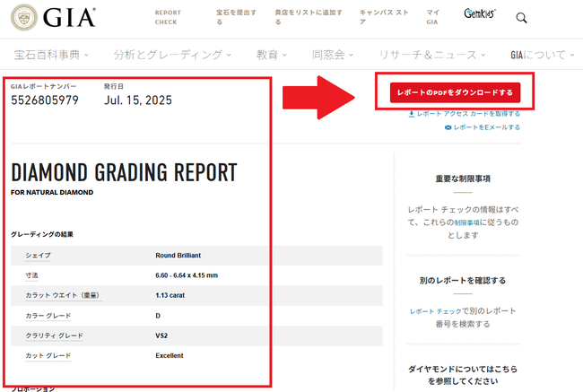Click the シェイプ term label
Image resolution: width=583 pixels, height=392 pixels.
click(38, 256)
